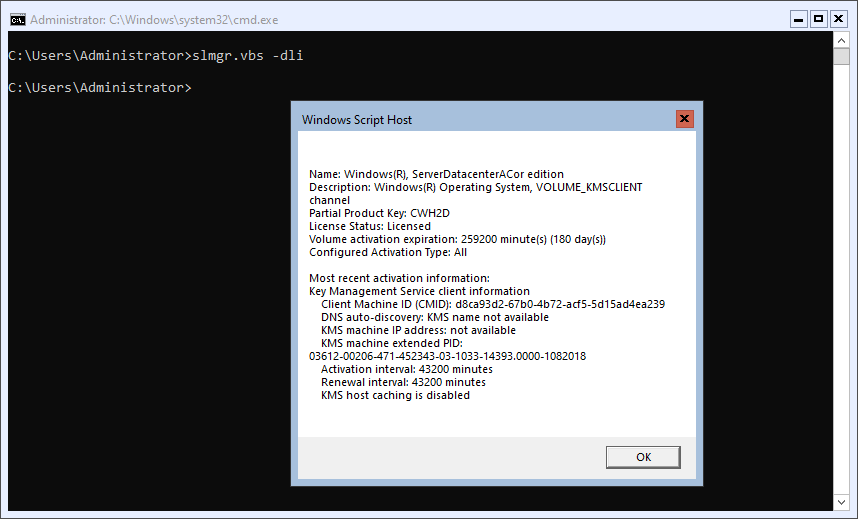The width and height of the screenshot is (858, 519).
Task: Click the Client Machine ID (CMID) value
Action: 560,304
